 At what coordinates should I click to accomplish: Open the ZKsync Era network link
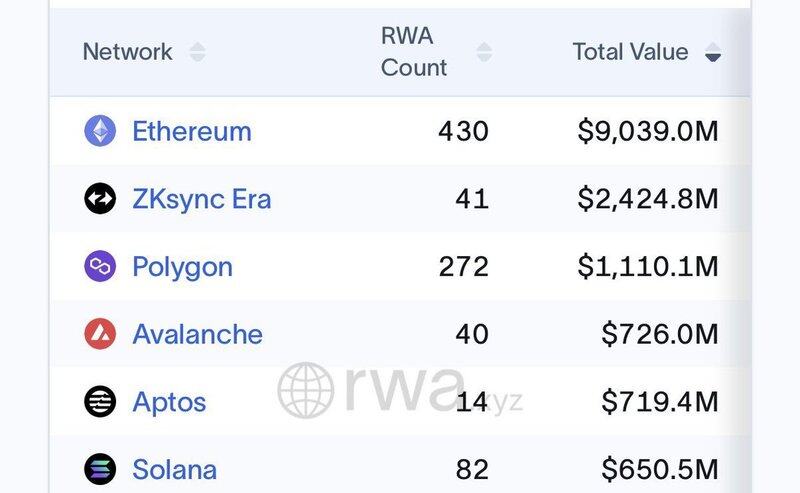(201, 199)
